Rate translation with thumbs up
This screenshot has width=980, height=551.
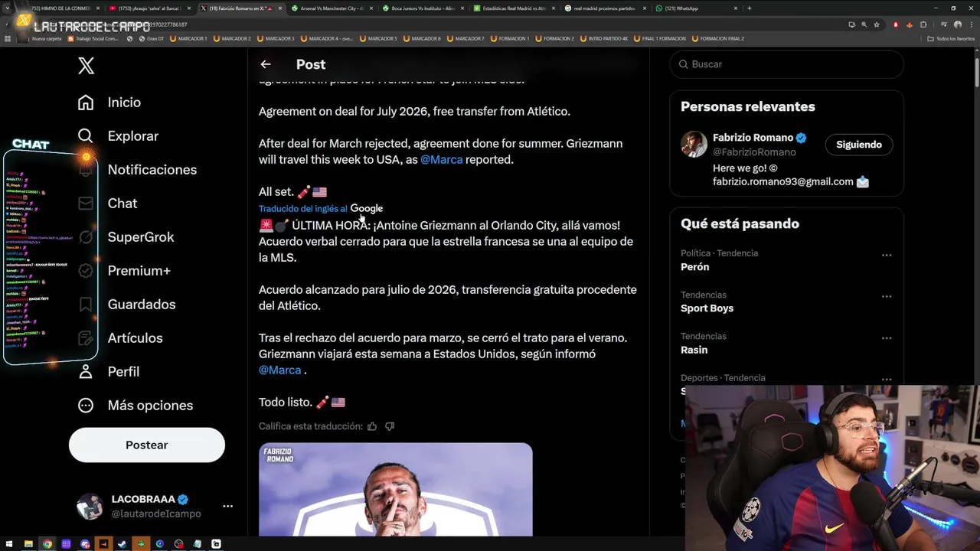coord(372,426)
